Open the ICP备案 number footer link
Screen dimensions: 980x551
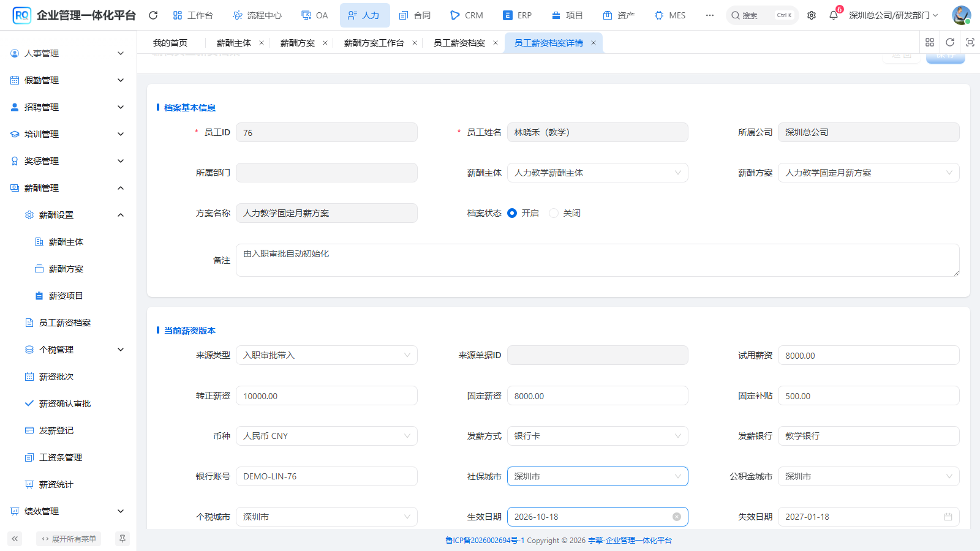(484, 540)
